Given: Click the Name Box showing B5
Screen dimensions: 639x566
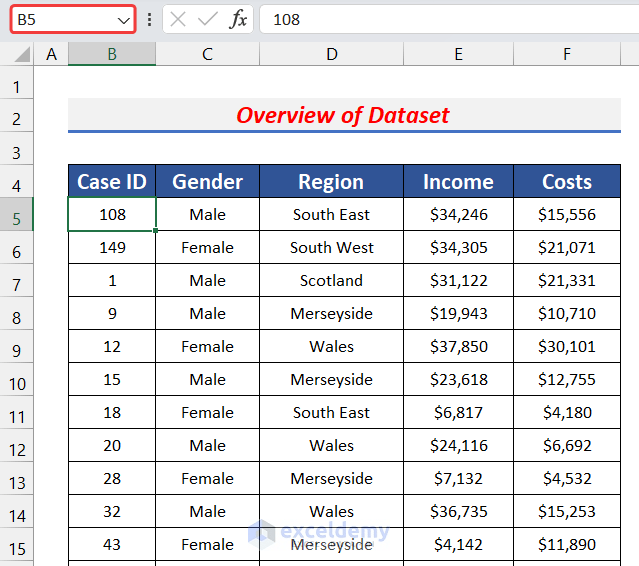Looking at the screenshot, I should tap(73, 19).
